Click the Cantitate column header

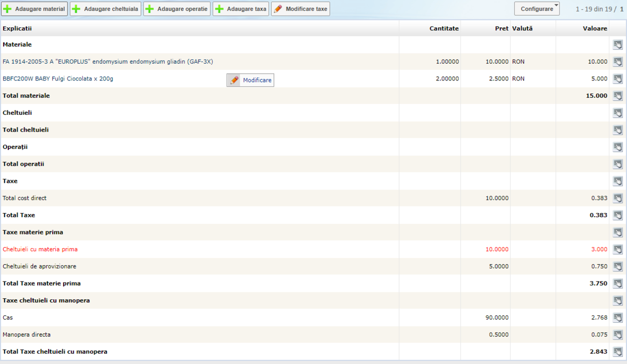pyautogui.click(x=444, y=28)
